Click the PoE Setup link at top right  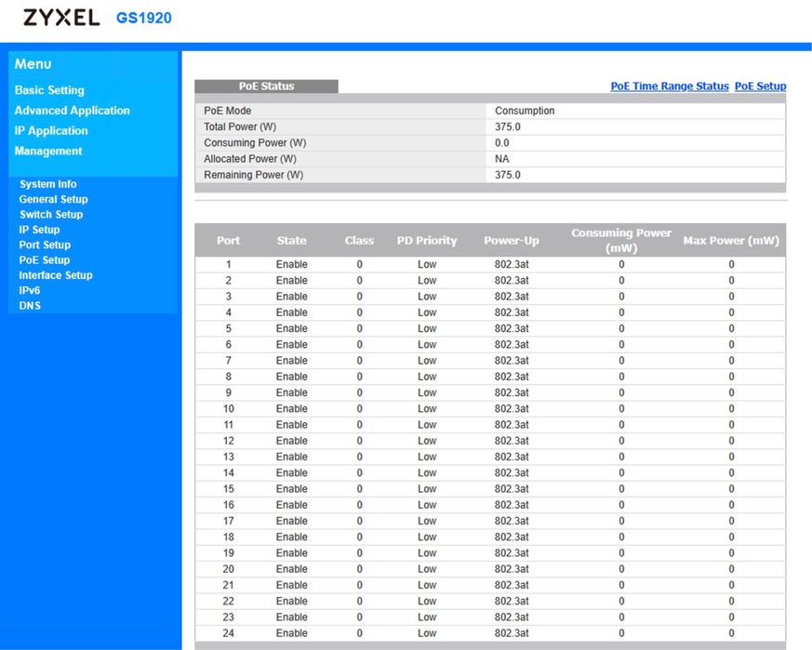pyautogui.click(x=760, y=86)
